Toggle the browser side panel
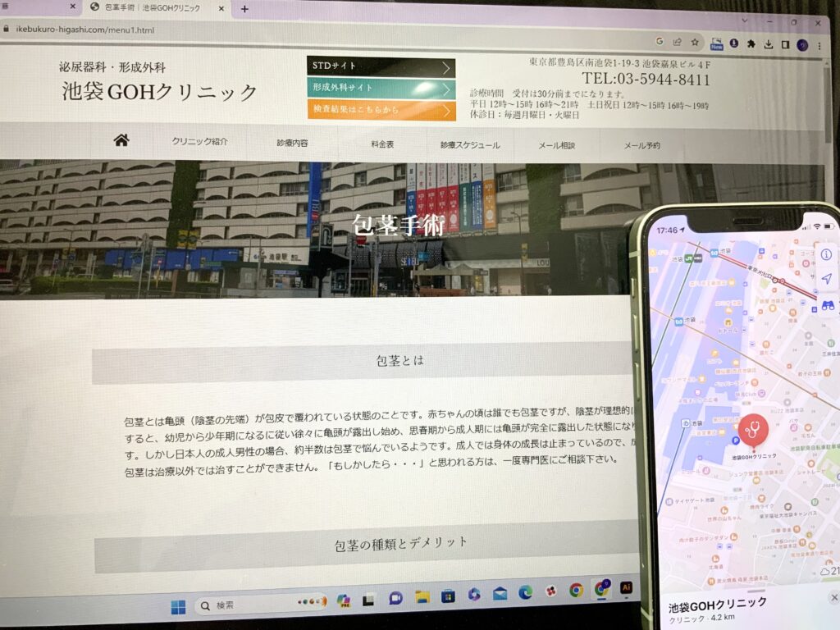Viewport: 840px width, 630px height. click(x=785, y=44)
